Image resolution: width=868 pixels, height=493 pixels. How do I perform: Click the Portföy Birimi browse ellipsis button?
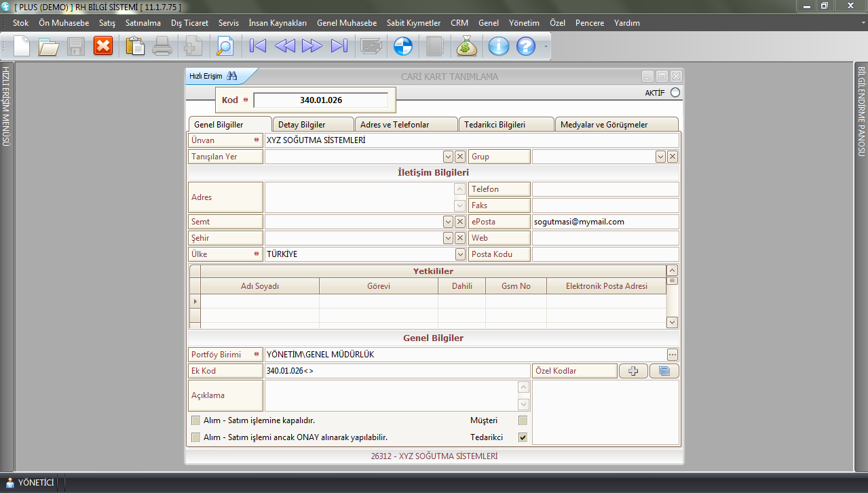pos(672,355)
